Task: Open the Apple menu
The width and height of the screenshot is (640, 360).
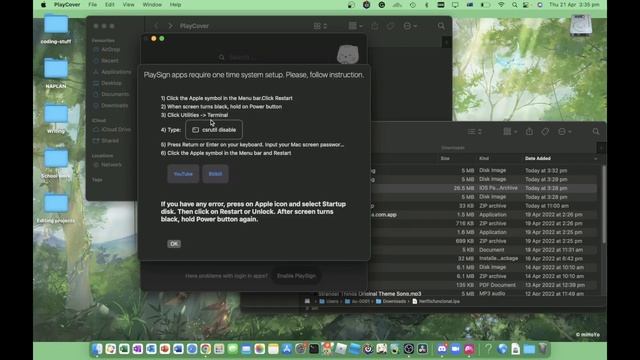Action: 43,4
